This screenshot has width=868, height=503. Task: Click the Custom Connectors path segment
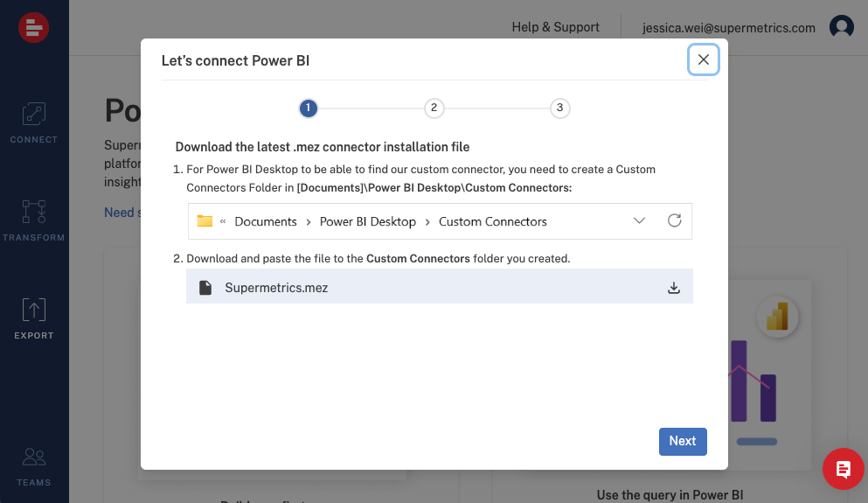493,221
